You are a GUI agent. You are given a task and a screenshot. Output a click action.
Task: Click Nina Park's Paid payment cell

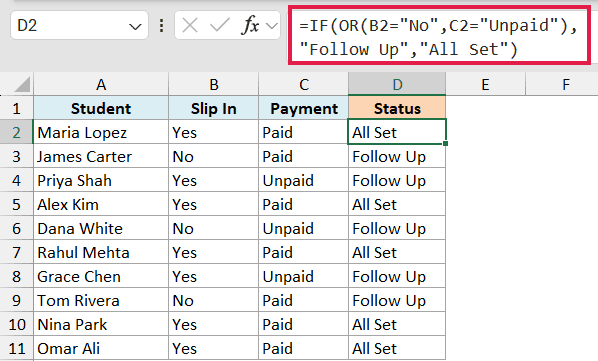click(x=304, y=324)
